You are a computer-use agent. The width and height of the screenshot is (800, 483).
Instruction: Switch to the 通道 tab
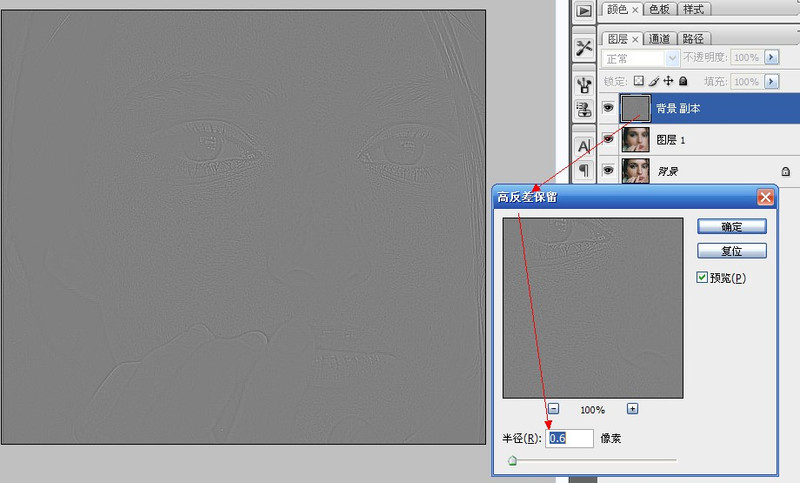pyautogui.click(x=659, y=39)
